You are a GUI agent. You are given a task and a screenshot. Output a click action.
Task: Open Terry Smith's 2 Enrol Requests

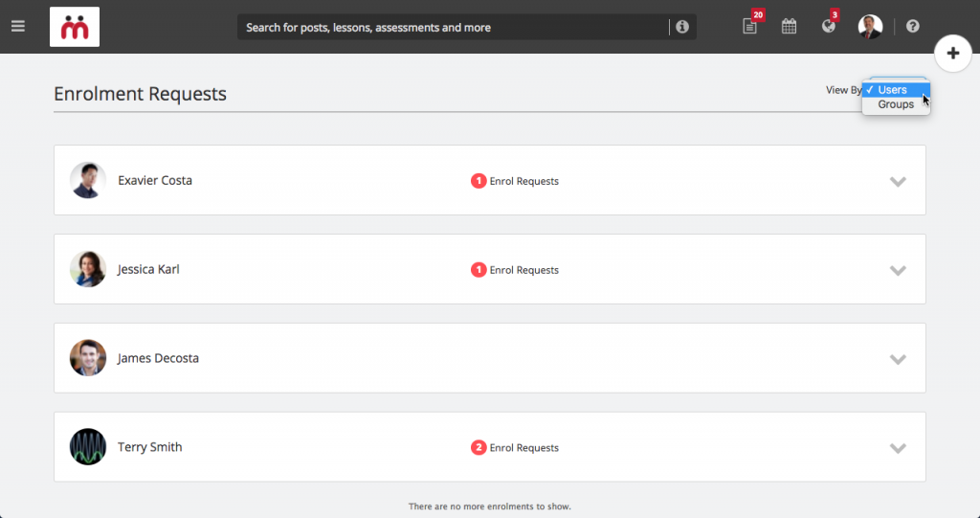[515, 448]
